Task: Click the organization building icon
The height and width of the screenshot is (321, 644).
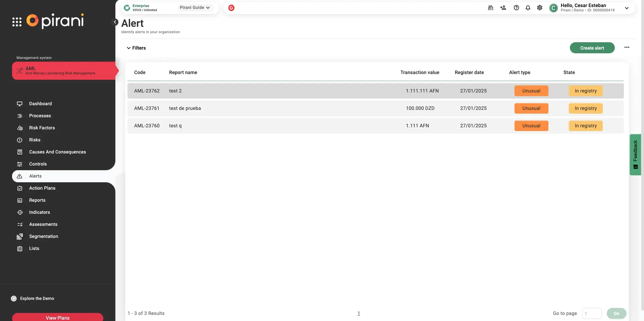Action: click(x=490, y=8)
